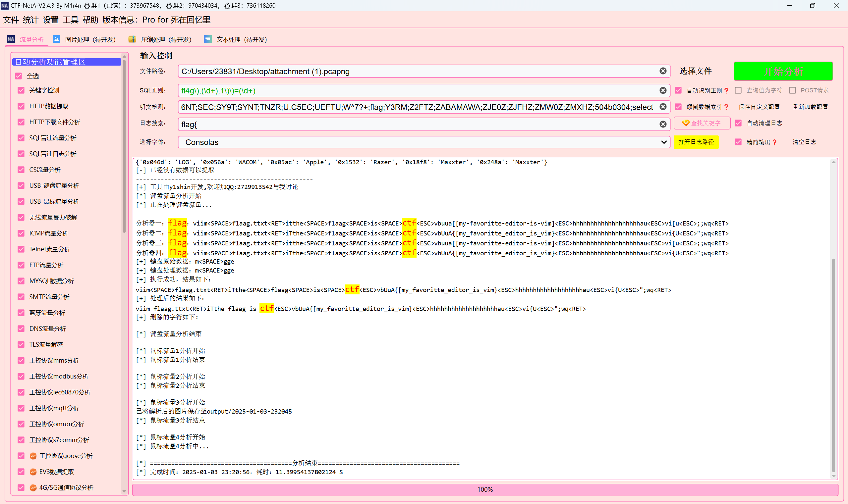Clear the log search field
Image resolution: width=848 pixels, height=504 pixels.
[663, 124]
